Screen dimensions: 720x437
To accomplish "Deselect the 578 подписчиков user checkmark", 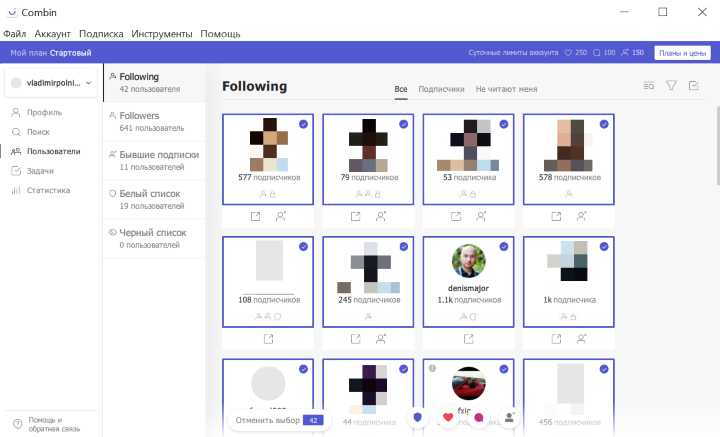I will [x=604, y=124].
